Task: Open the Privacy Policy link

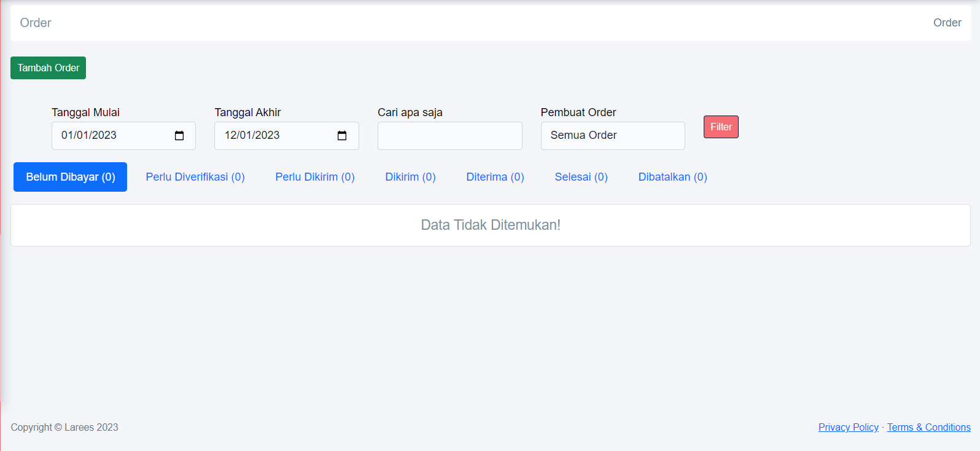Action: tap(848, 427)
